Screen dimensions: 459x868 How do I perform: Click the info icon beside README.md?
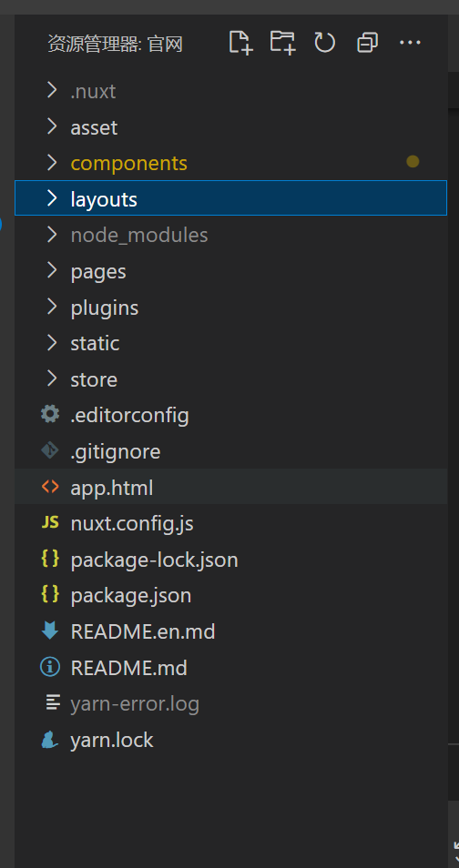(50, 667)
